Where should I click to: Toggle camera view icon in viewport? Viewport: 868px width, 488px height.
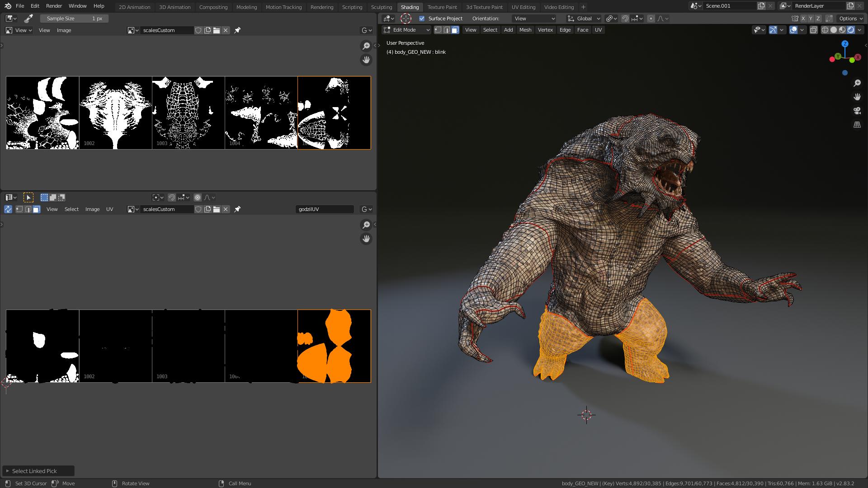click(857, 111)
